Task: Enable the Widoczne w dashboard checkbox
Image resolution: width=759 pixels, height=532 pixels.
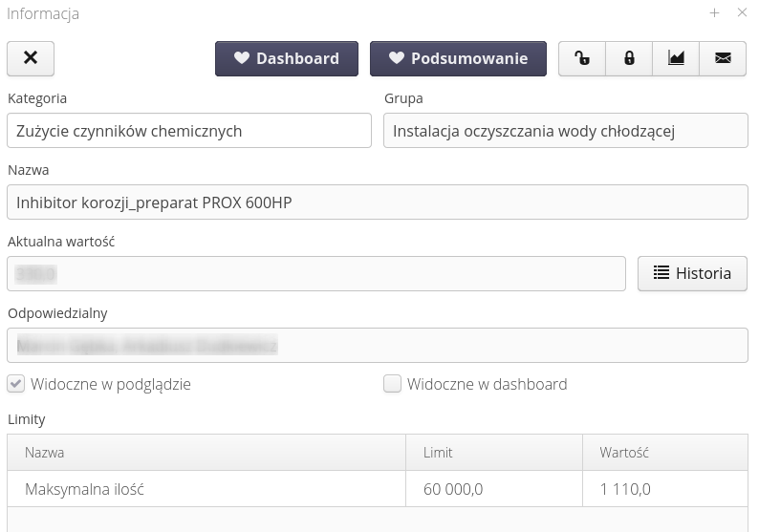Action: [392, 384]
